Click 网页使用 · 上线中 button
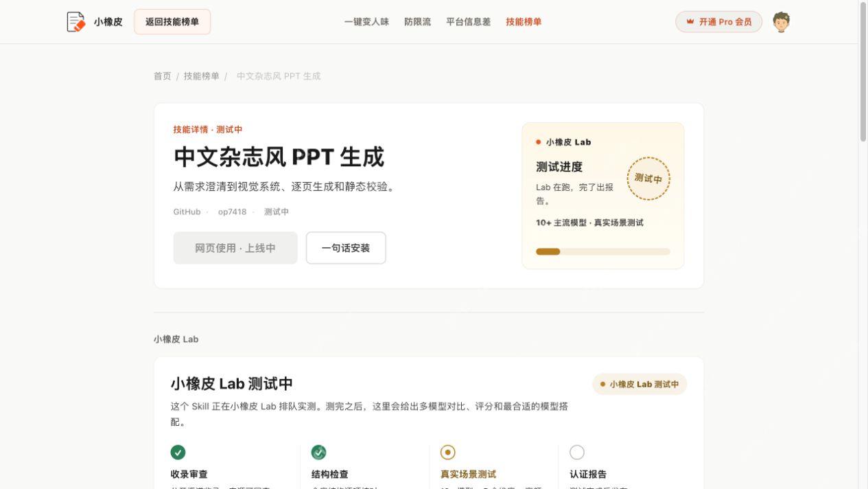868x489 pixels. tap(235, 248)
